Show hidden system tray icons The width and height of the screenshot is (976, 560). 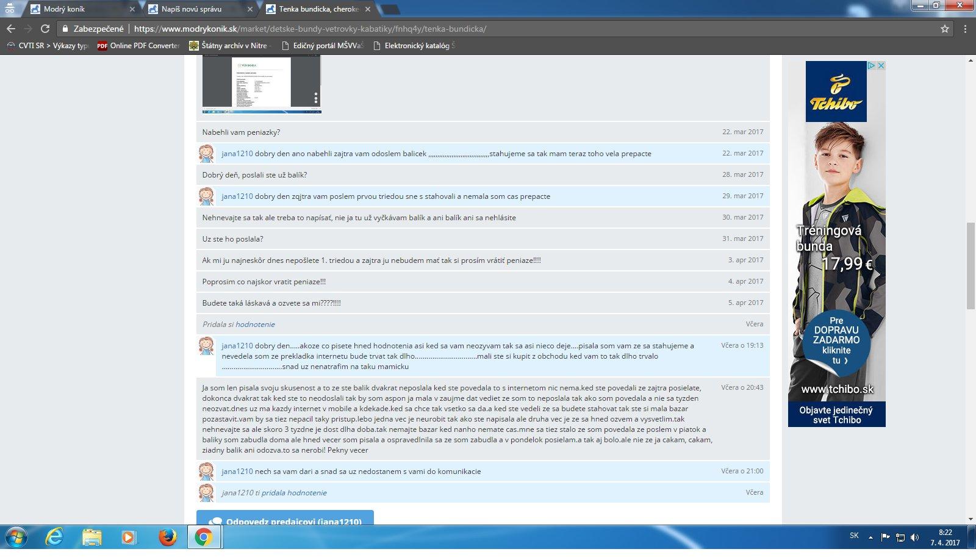870,537
